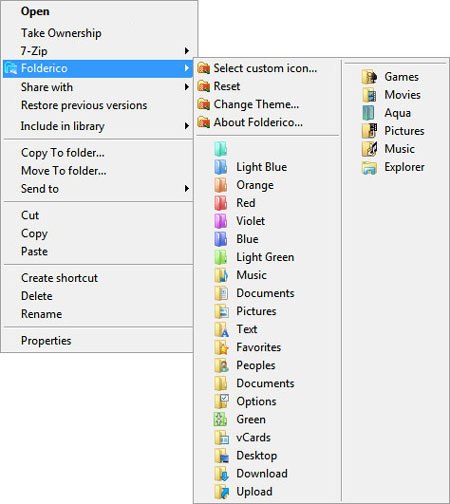450x504 pixels.
Task: Click the Games label text
Action: (401, 77)
